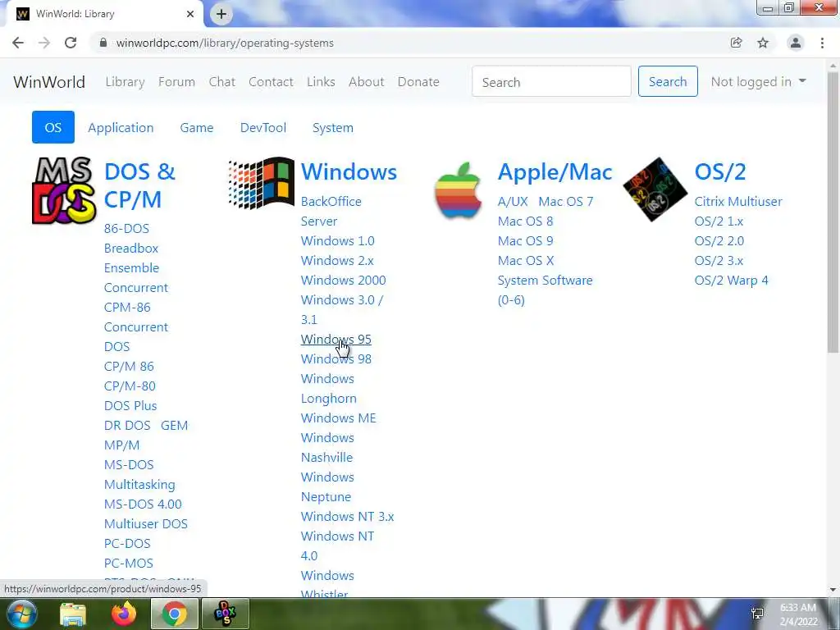The width and height of the screenshot is (840, 630).
Task: Open the Forum nav item
Action: (176, 82)
